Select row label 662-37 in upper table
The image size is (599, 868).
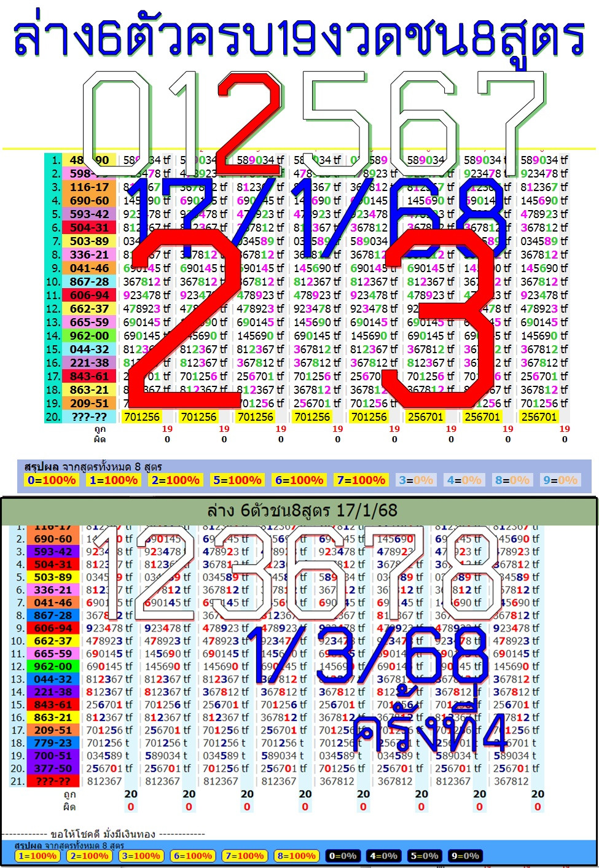click(x=89, y=308)
